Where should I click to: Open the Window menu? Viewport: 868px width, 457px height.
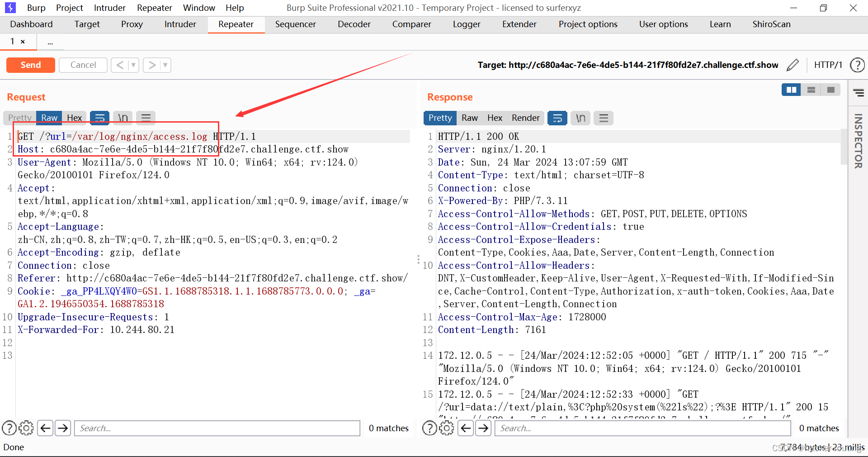coord(199,8)
